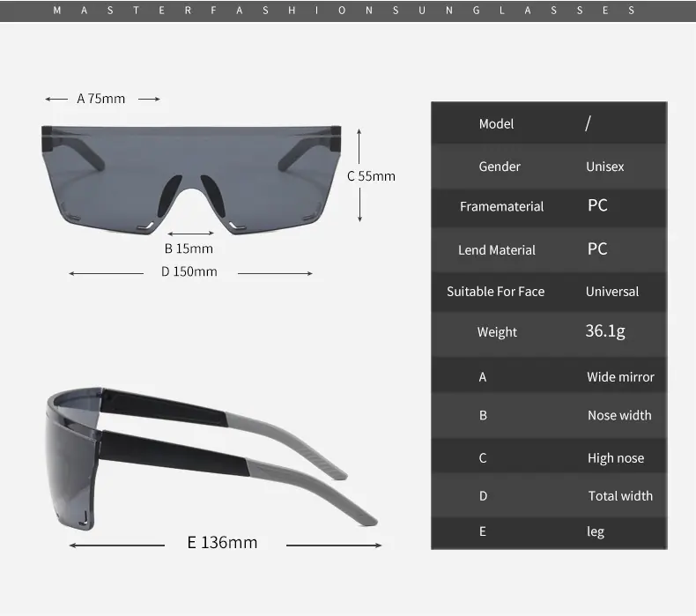Click the 'D 150mm' total width label
The height and width of the screenshot is (616, 696).
click(x=189, y=271)
